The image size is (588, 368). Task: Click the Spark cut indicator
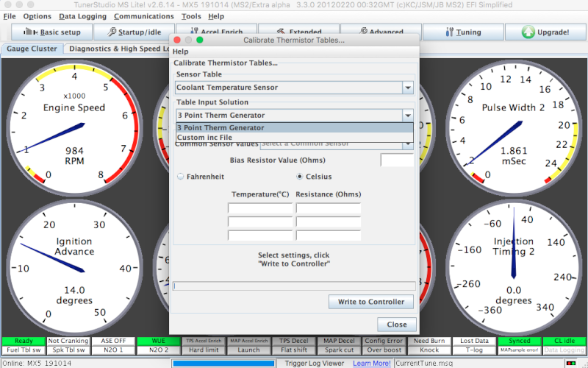(x=339, y=350)
